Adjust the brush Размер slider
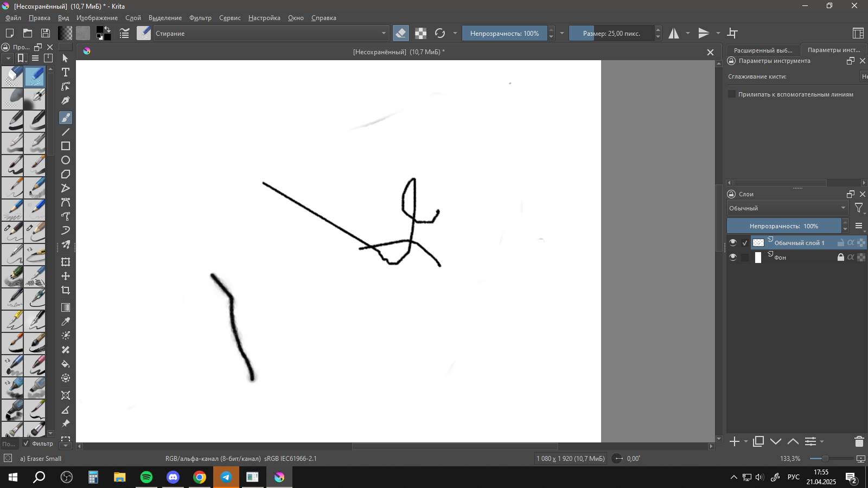 pos(611,33)
